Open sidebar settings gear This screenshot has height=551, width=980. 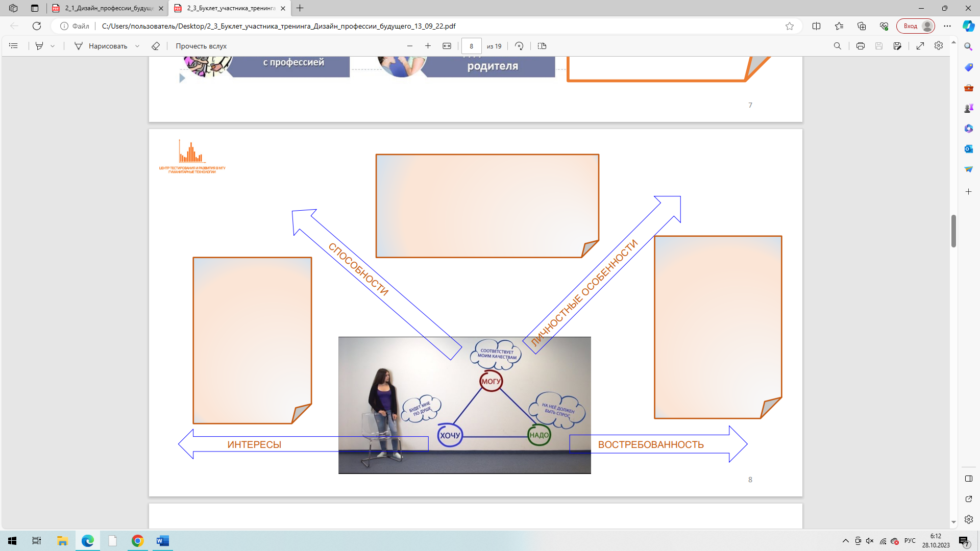click(968, 519)
